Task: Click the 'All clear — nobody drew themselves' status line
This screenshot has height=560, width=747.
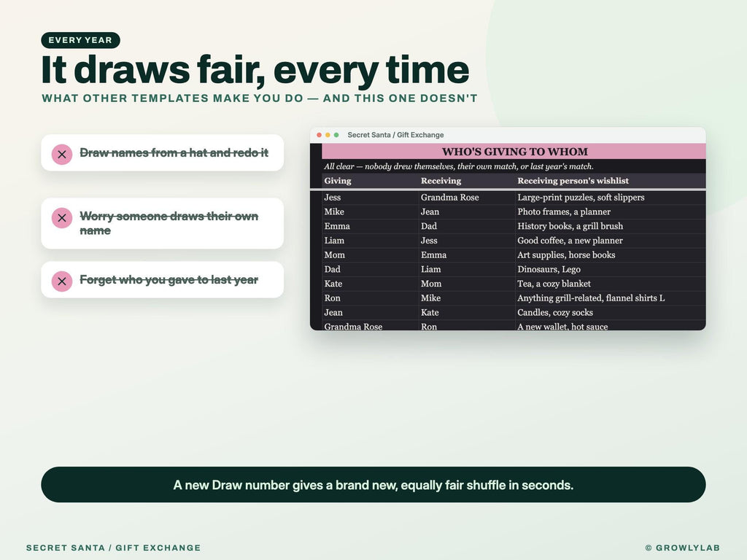Action: point(459,166)
